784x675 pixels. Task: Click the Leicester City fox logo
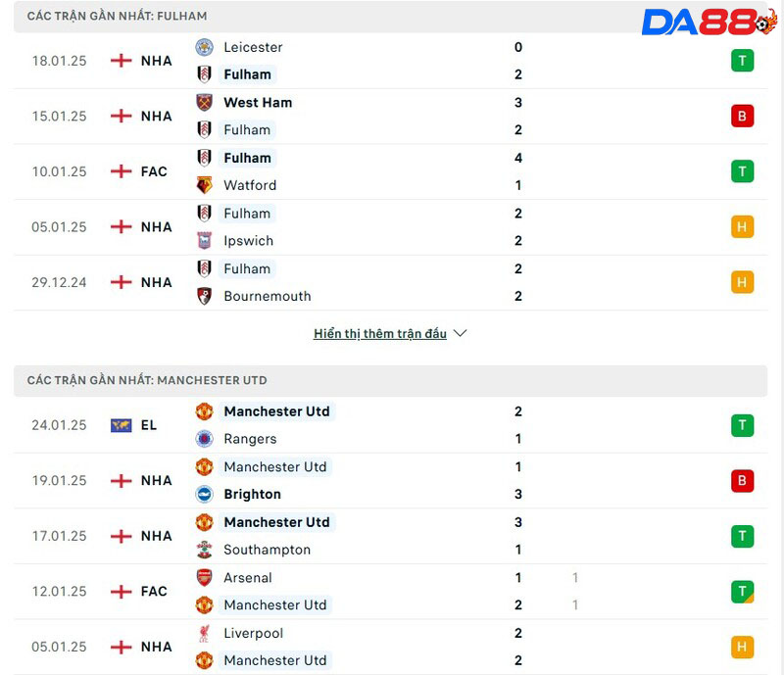[x=204, y=47]
